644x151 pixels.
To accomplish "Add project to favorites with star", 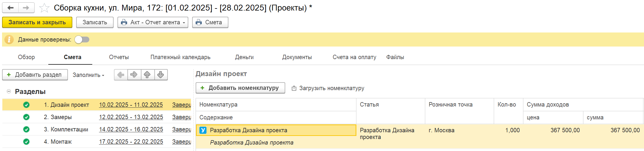I will coord(44,8).
